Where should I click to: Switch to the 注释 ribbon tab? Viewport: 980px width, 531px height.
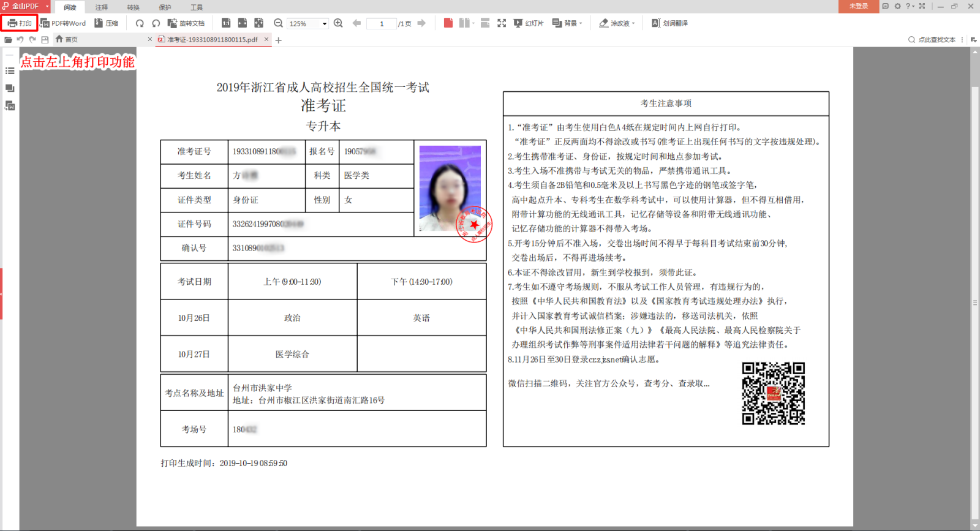click(102, 7)
